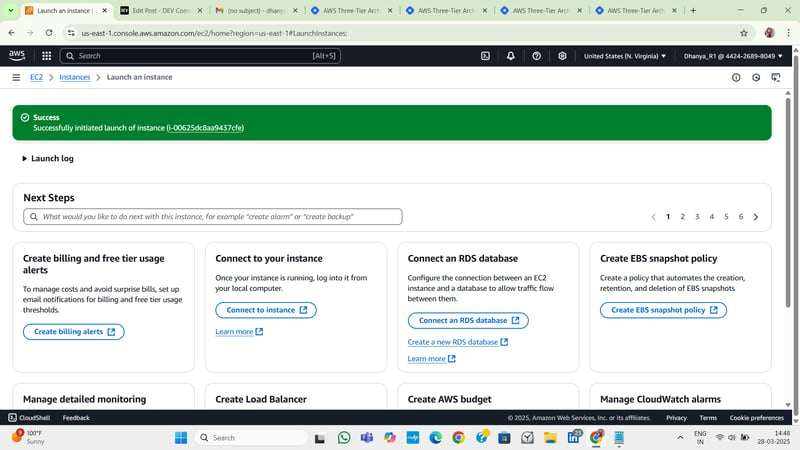Screen dimensions: 800x450
Task: Launch CloudShell from the top navigation bar
Action: click(x=485, y=56)
